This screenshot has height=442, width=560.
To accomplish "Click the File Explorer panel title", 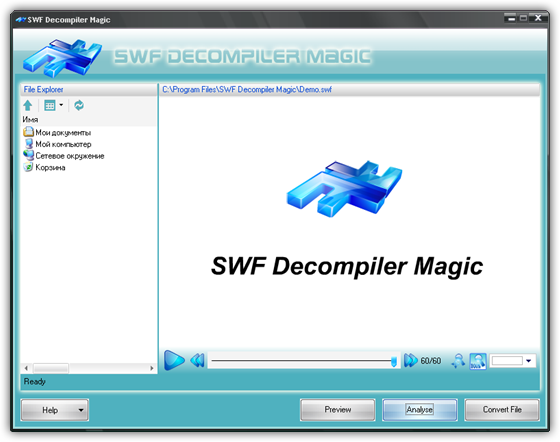I will (x=43, y=89).
